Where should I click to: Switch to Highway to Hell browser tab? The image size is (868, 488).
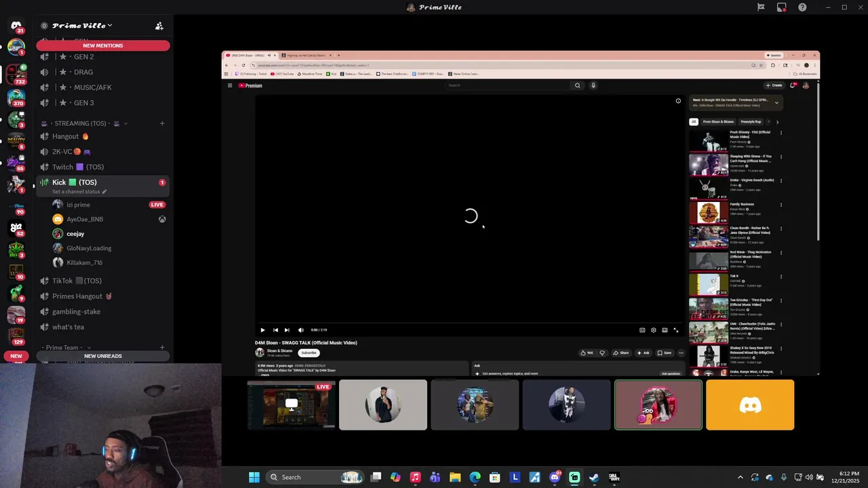(x=306, y=56)
